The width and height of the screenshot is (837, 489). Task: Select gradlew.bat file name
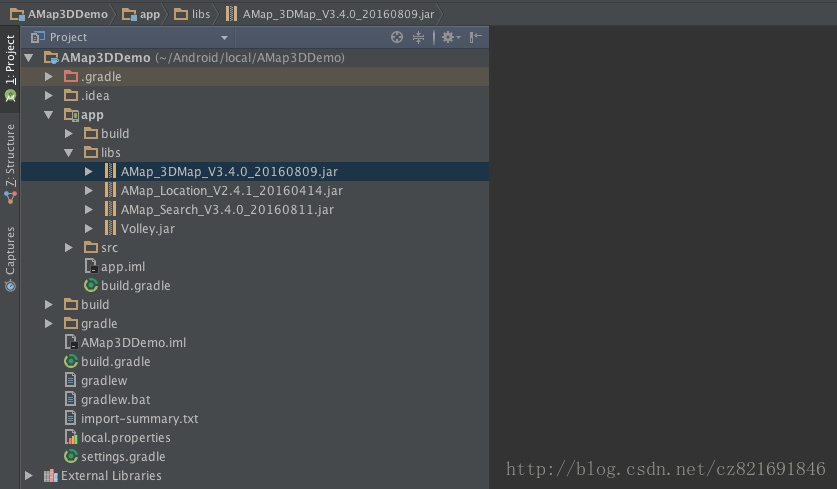tap(116, 400)
